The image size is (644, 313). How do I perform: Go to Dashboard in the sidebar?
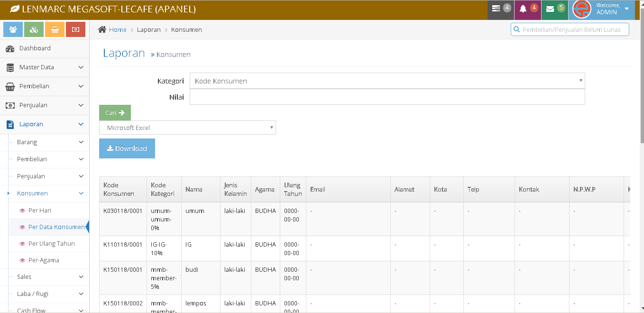click(x=35, y=48)
